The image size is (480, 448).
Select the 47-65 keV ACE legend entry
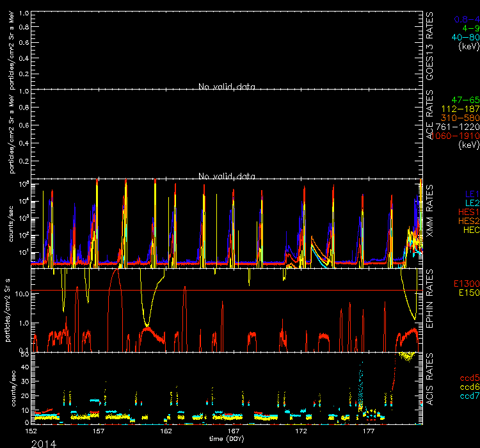[465, 100]
